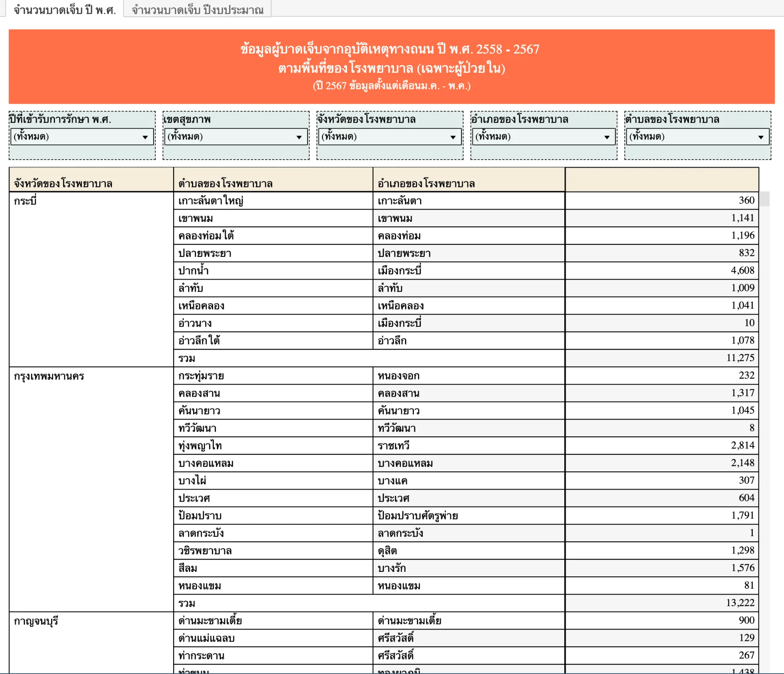
Task: Select value 1 for ลาดกระบัง
Action: [x=662, y=533]
